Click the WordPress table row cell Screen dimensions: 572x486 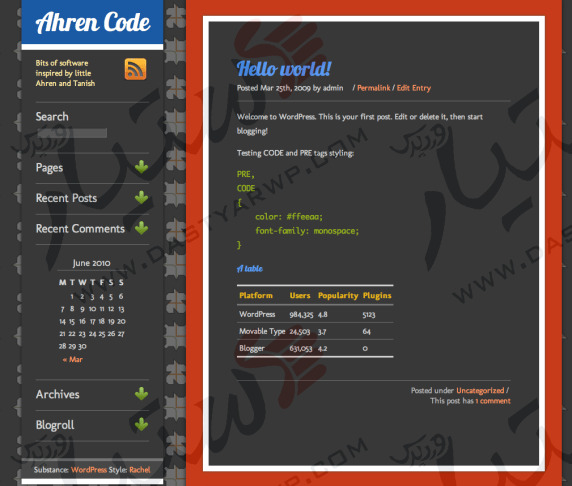point(257,314)
